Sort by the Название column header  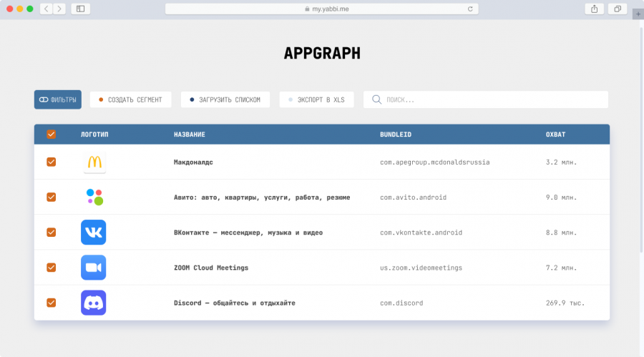tap(190, 135)
